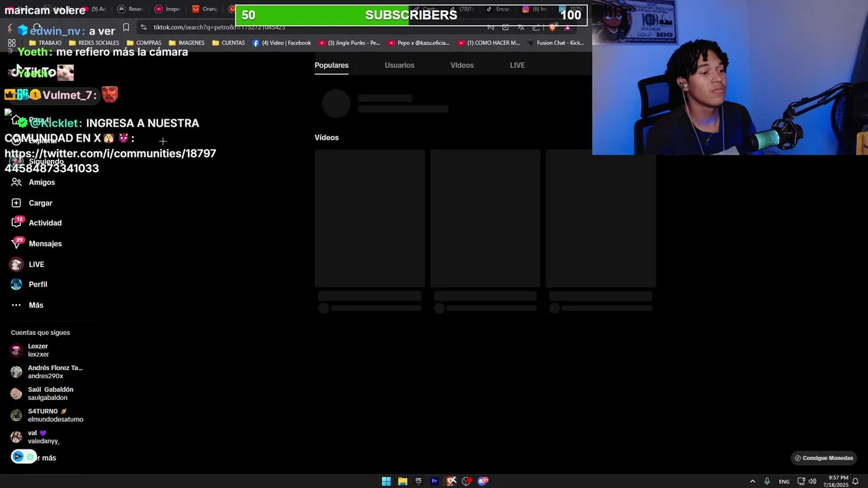Go to Perfil page
The width and height of the screenshot is (868, 488).
[x=29, y=285]
